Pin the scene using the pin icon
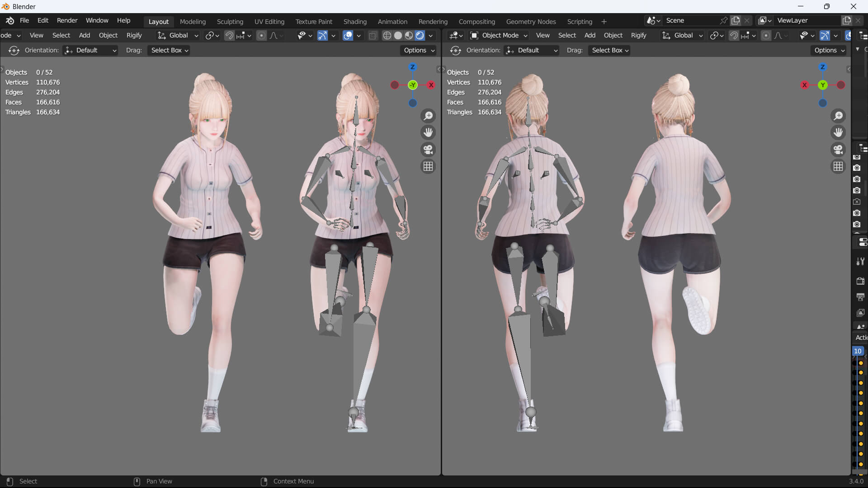Viewport: 868px width, 488px height. coord(724,20)
